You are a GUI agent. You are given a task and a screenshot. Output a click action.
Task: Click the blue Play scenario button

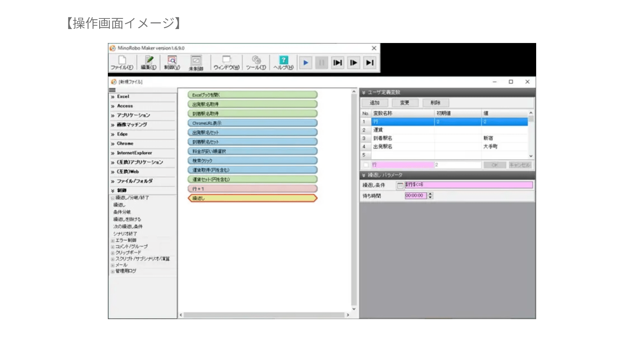[305, 63]
